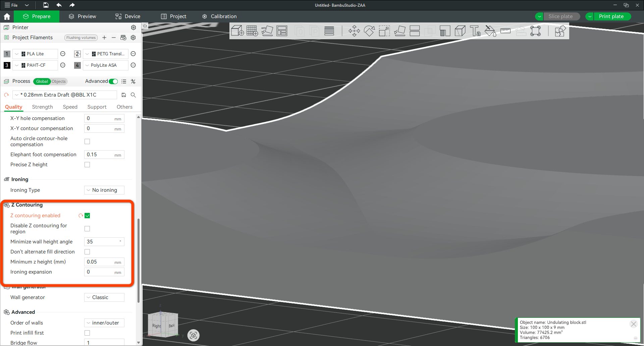Open the Assembly view puzzle icon

pyautogui.click(x=560, y=31)
